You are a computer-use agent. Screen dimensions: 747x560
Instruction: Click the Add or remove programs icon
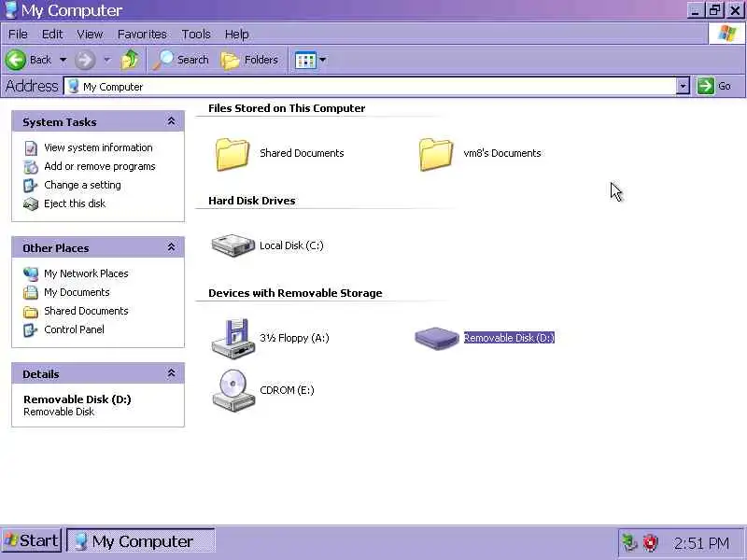(31, 167)
